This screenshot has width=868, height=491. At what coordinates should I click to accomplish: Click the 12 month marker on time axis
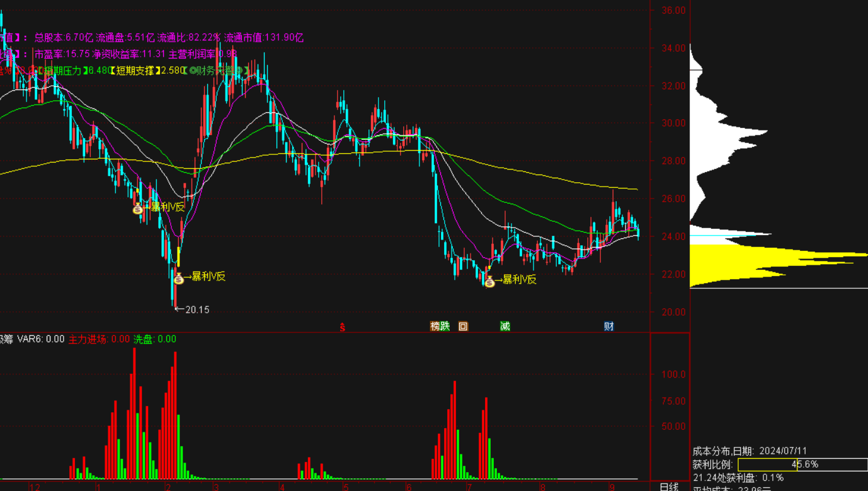35,487
